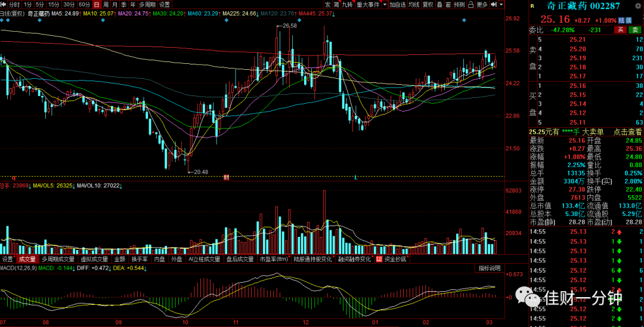Click the jump-to-end arrow icon near 更多
This screenshot has height=327, width=644.
pyautogui.click(x=494, y=5)
